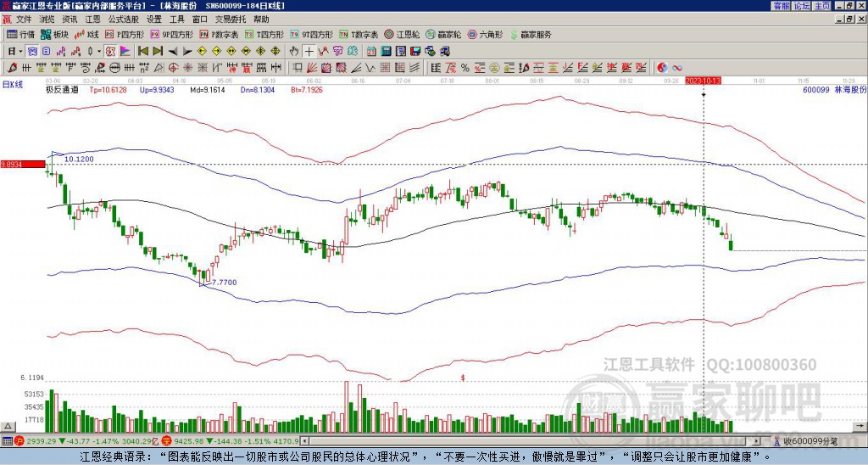This screenshot has width=868, height=465.
Task: Click the 日K线 chart label
Action: [x=13, y=85]
